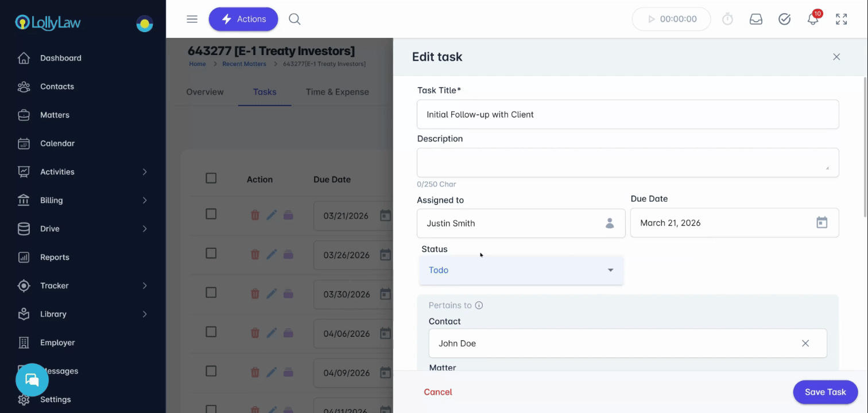The image size is (868, 413).
Task: Open the search magnifier icon
Action: pyautogui.click(x=294, y=19)
